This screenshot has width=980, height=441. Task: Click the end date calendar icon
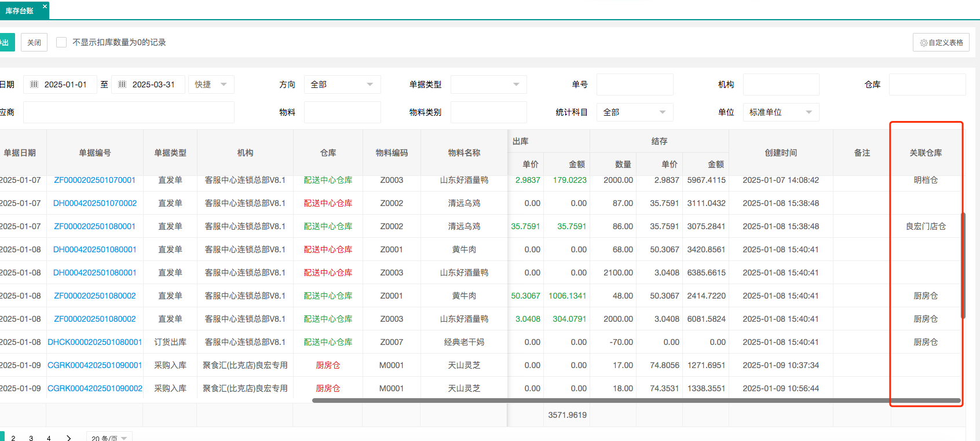coord(122,84)
